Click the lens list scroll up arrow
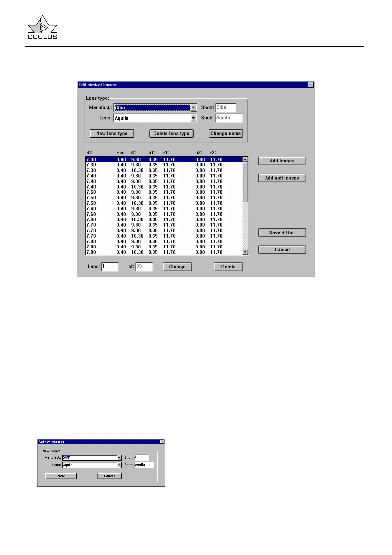392x555 pixels. [x=245, y=160]
